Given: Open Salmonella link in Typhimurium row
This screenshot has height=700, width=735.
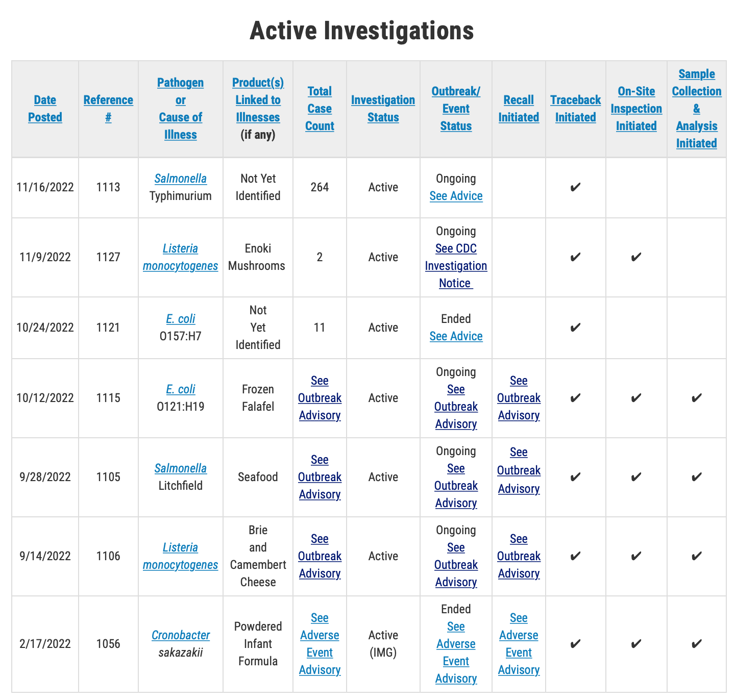Looking at the screenshot, I should 180,179.
